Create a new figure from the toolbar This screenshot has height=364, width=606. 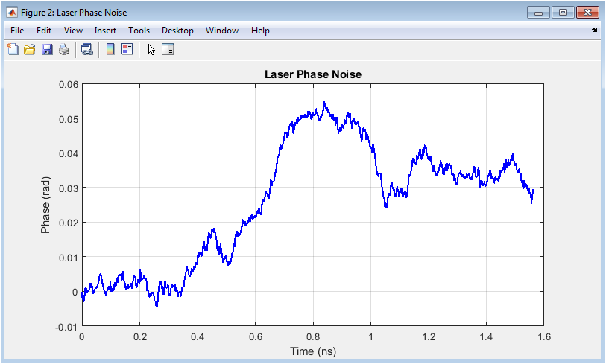tap(13, 50)
